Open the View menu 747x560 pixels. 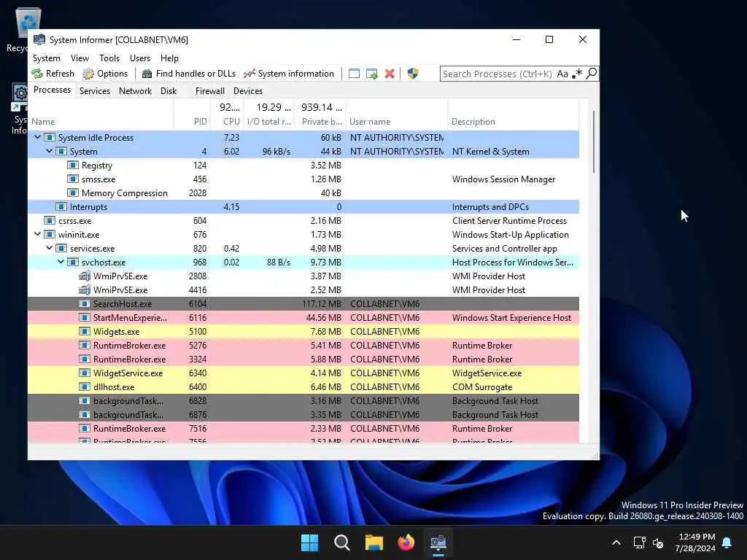(80, 58)
